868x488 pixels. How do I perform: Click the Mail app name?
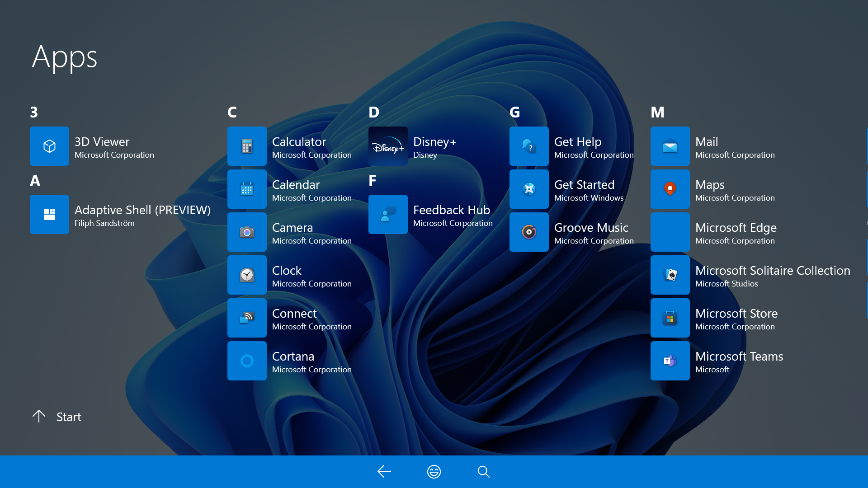pos(706,142)
